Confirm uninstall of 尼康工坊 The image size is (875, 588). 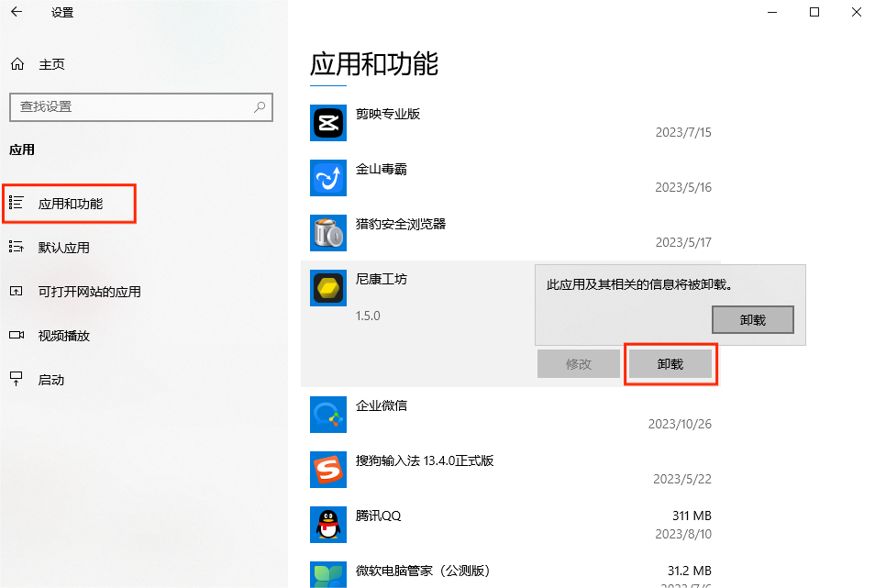753,319
